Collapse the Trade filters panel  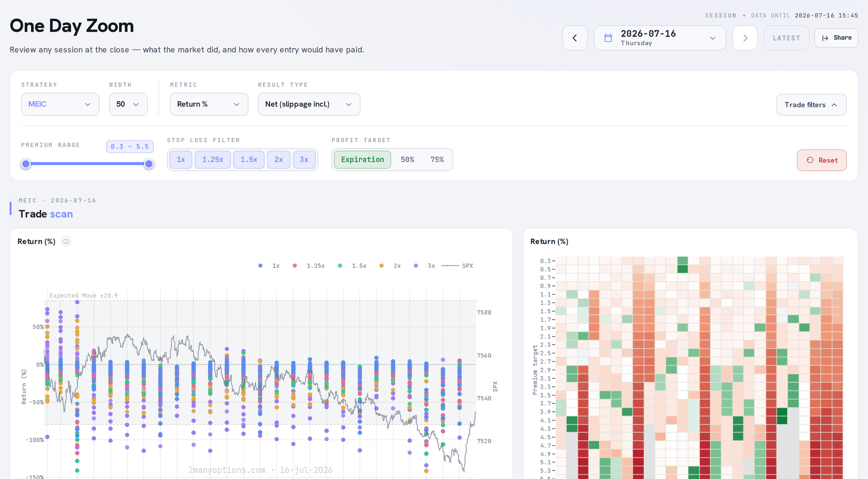811,105
